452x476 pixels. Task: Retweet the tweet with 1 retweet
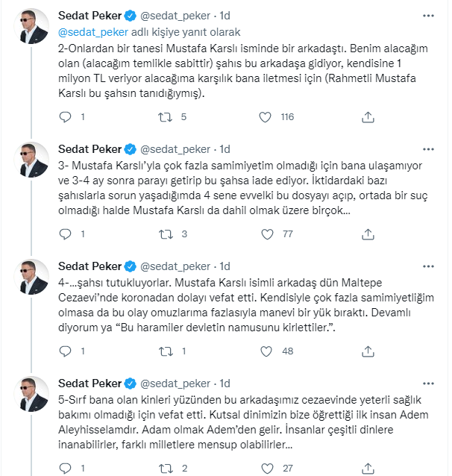[166, 351]
